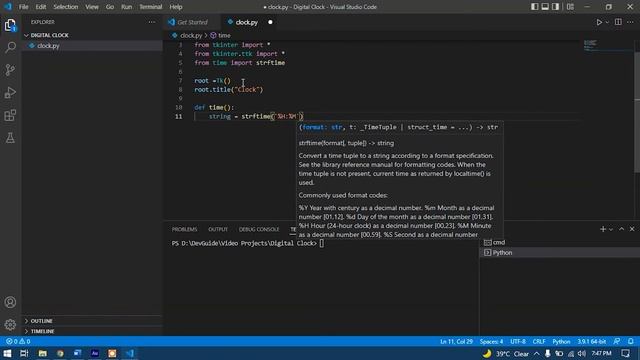
Task: Change end of line sequence CRLF
Action: click(x=539, y=342)
